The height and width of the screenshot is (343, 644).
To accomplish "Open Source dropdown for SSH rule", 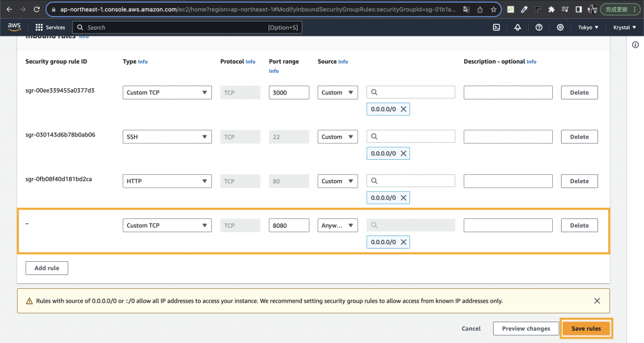I will coord(338,137).
